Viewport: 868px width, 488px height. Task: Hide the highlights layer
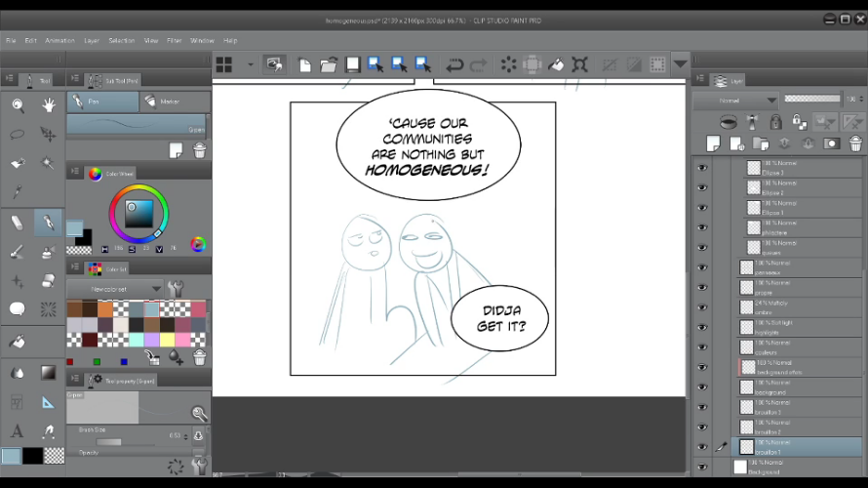(702, 327)
